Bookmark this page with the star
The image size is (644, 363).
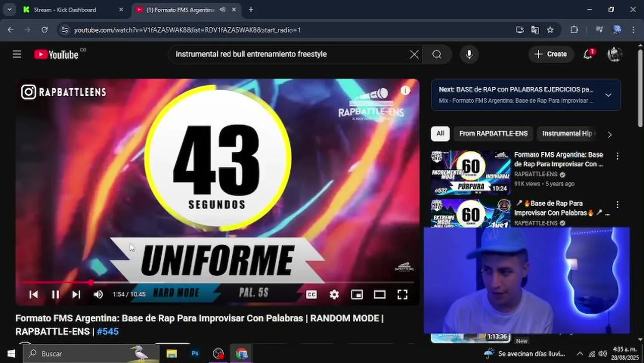(550, 30)
